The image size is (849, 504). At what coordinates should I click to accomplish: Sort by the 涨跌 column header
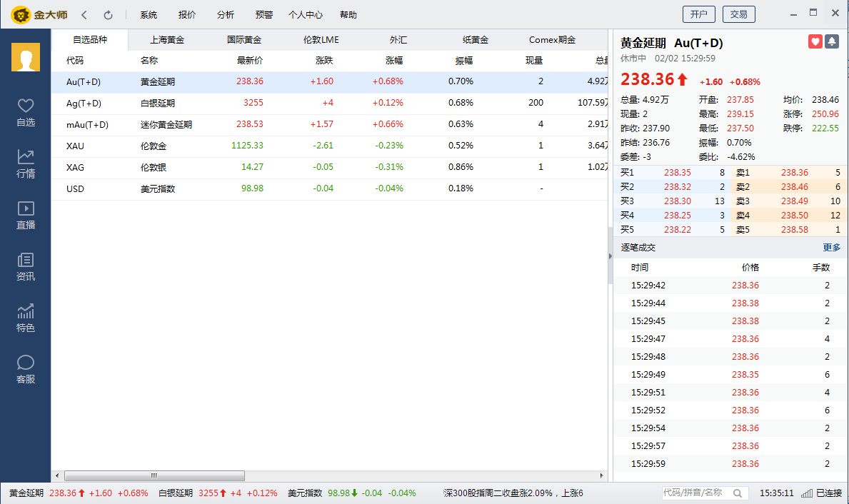click(324, 61)
